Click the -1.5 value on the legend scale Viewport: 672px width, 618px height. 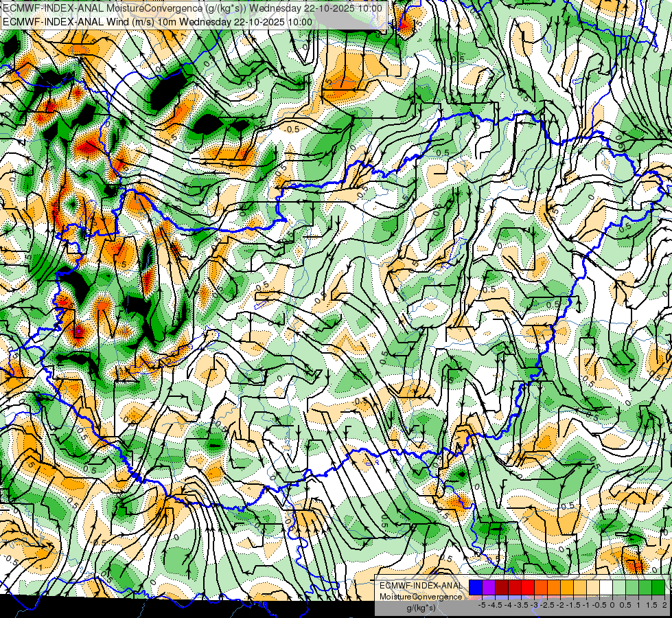[x=573, y=605]
